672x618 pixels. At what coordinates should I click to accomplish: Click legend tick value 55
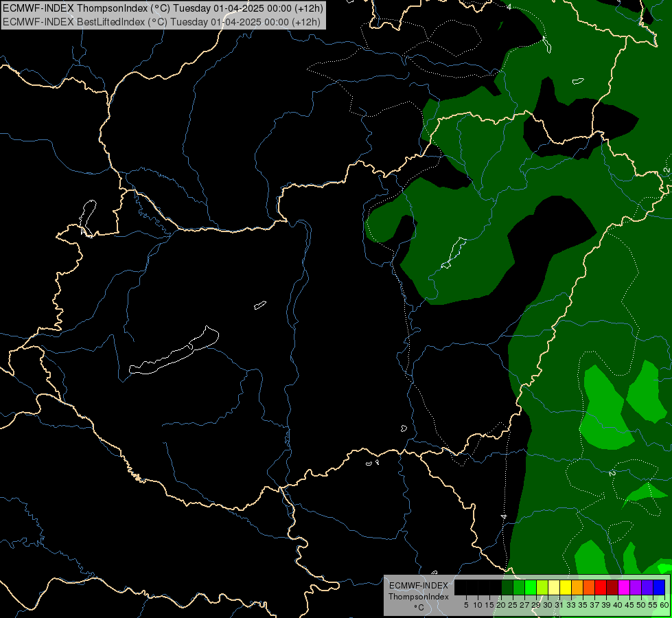tap(653, 605)
